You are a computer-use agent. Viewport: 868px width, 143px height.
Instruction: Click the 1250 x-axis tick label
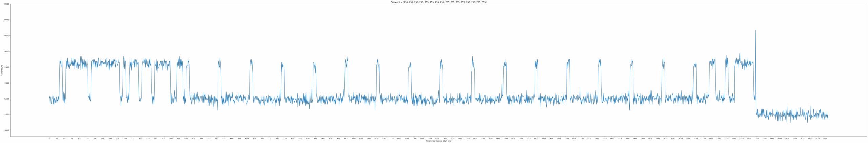430,139
